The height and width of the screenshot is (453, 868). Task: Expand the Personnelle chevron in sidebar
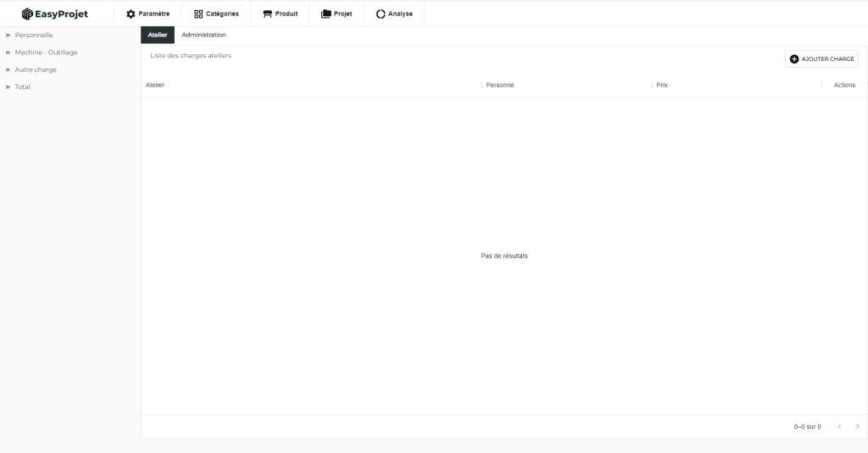coord(8,36)
